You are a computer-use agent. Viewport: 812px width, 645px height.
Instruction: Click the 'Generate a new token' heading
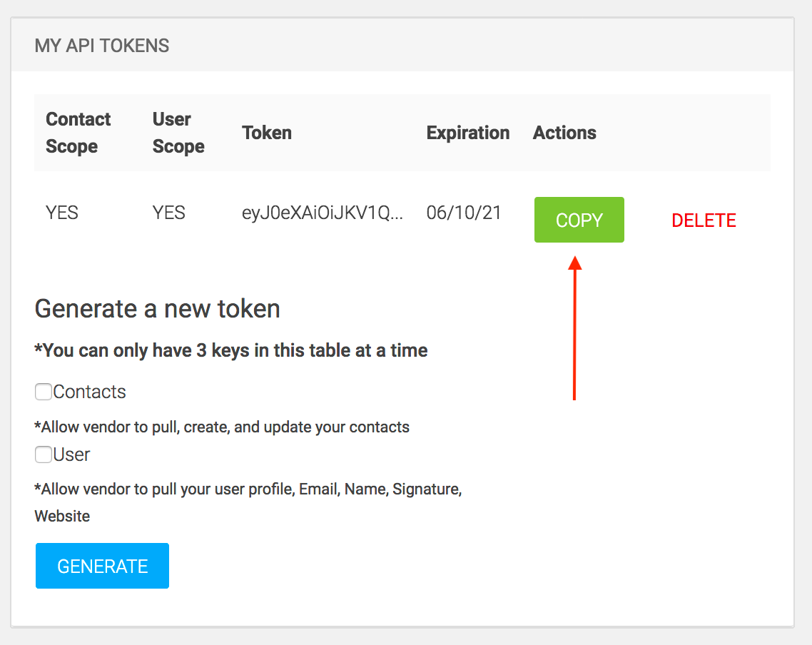tap(157, 308)
